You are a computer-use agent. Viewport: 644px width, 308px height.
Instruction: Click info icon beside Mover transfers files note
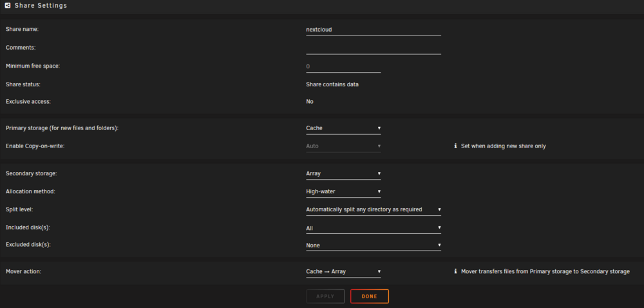[455, 271]
